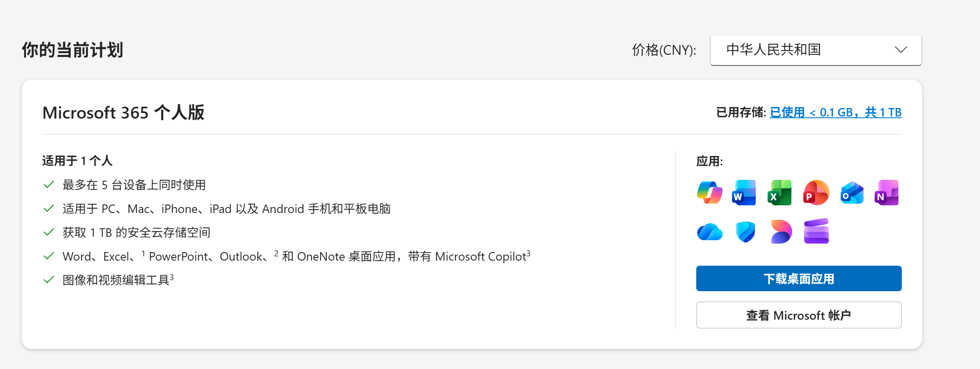Open the 已使用 < 0.1 GB storage link

[836, 112]
